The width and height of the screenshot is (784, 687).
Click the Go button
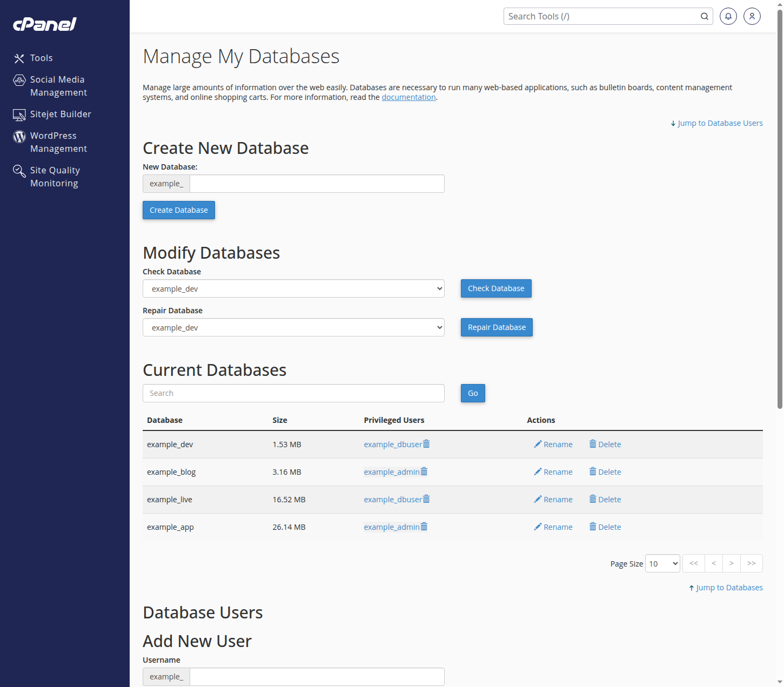tap(473, 393)
